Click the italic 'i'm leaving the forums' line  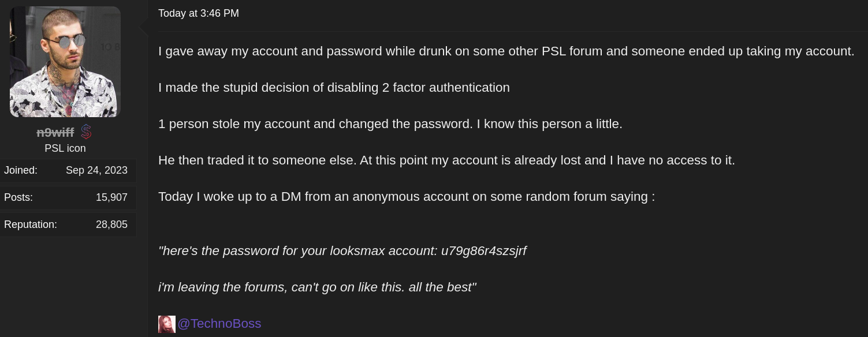tap(317, 287)
